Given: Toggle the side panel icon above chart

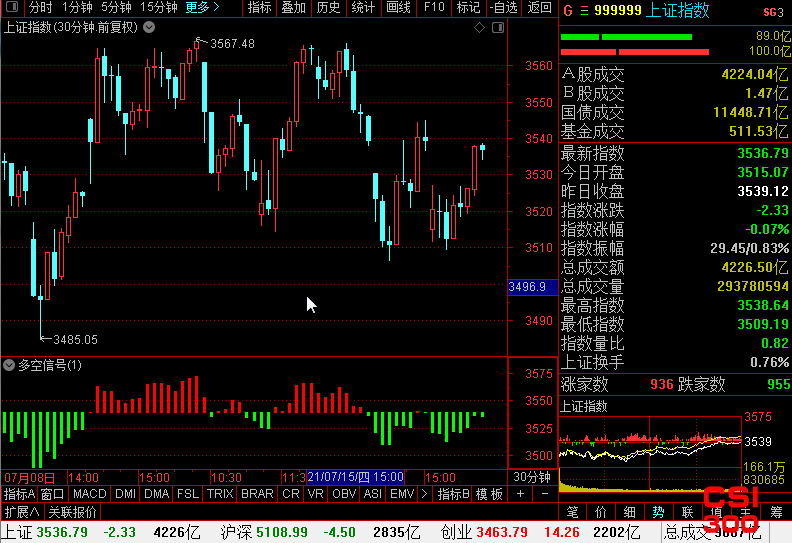Looking at the screenshot, I should click(498, 27).
